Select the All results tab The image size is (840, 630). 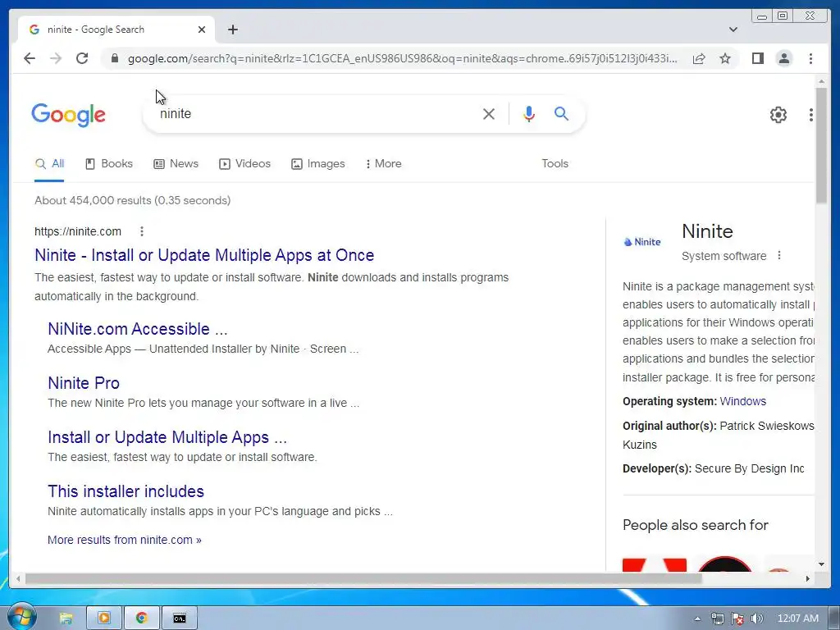49,164
